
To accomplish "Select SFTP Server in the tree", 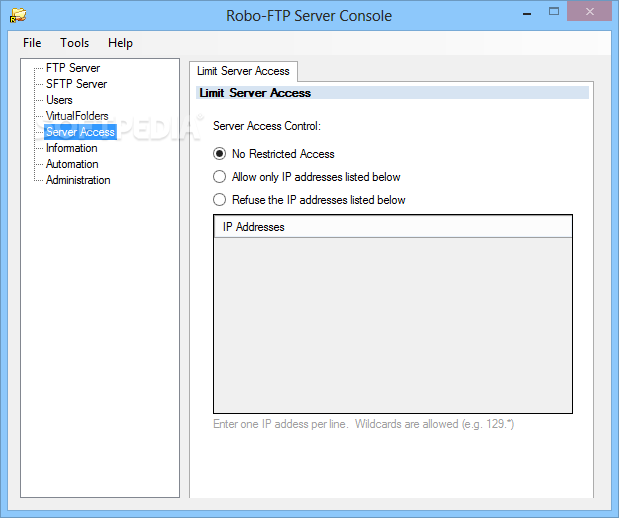I will [76, 84].
